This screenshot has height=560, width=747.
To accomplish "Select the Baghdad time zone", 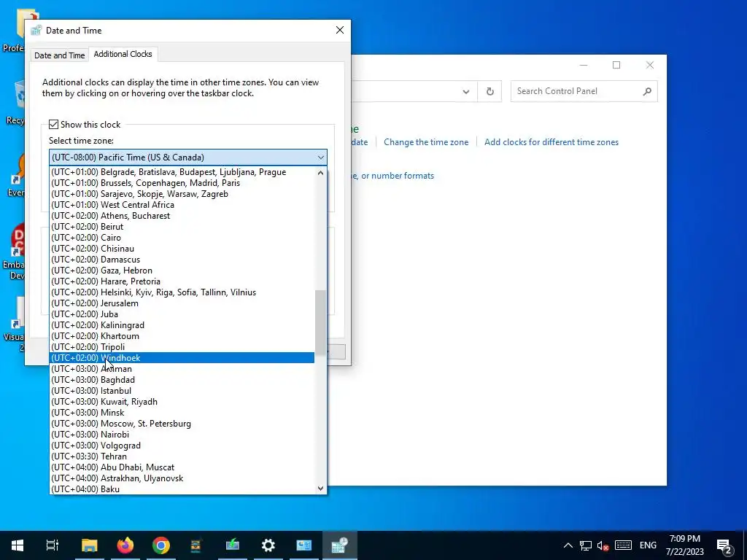I will point(182,380).
